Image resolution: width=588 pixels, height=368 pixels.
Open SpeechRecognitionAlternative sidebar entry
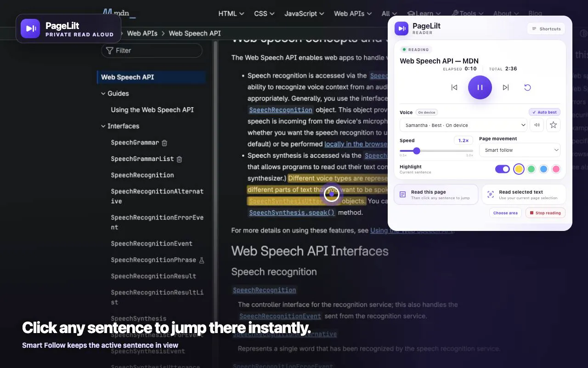157,196
